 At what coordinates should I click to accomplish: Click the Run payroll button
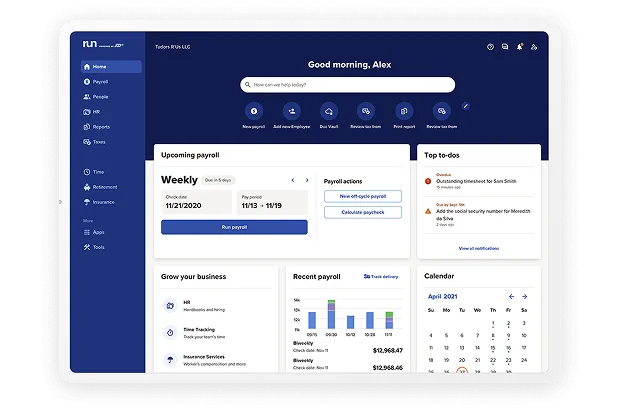point(234,227)
